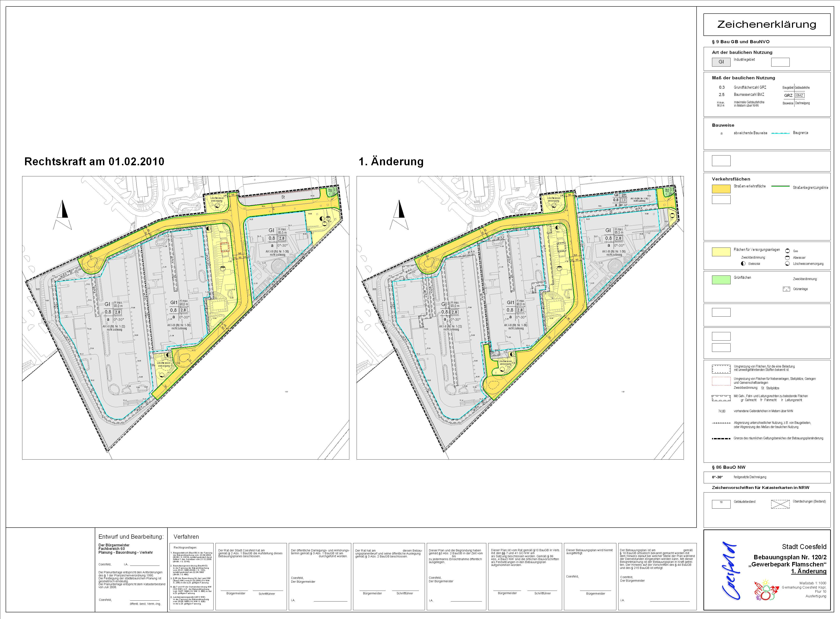
Task: Select the dotted Abgrenzung unterschiedlicher Nutzung line
Action: pos(721,423)
